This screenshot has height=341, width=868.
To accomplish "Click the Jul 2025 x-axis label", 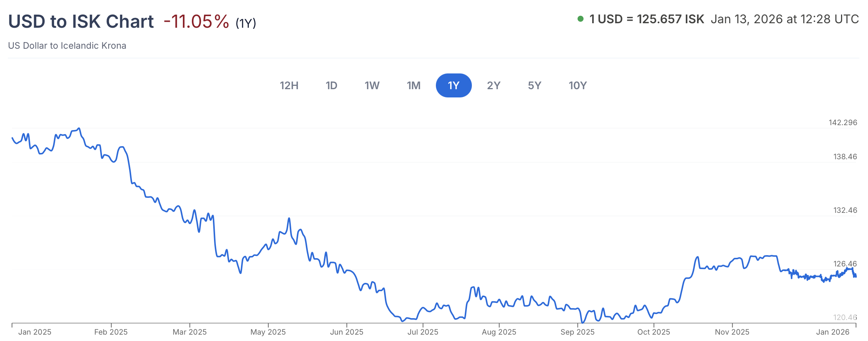I will tap(423, 332).
